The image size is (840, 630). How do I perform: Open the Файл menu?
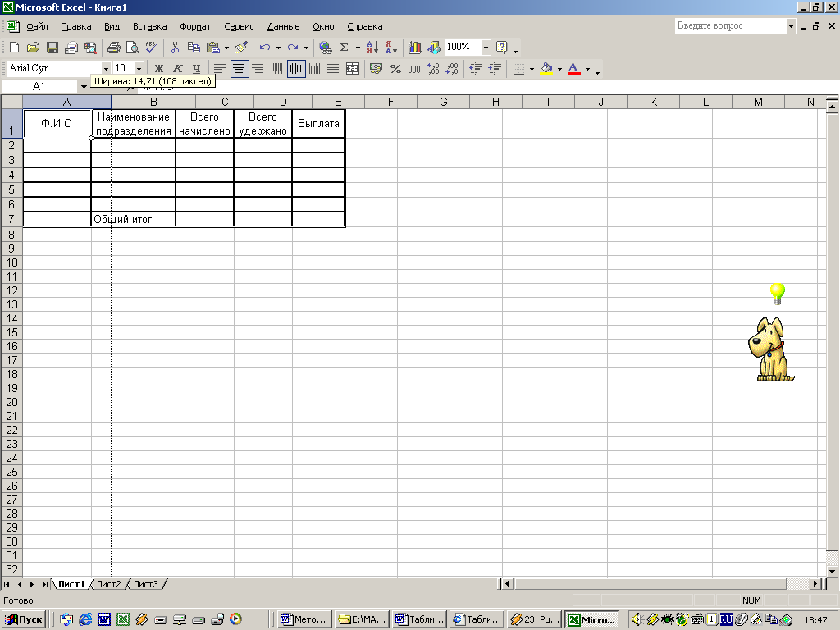click(37, 26)
